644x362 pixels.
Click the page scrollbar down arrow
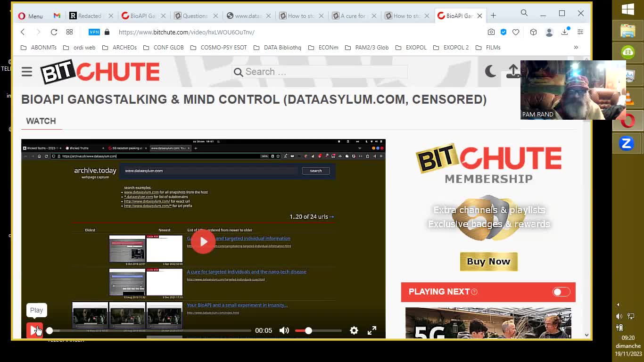586,335
